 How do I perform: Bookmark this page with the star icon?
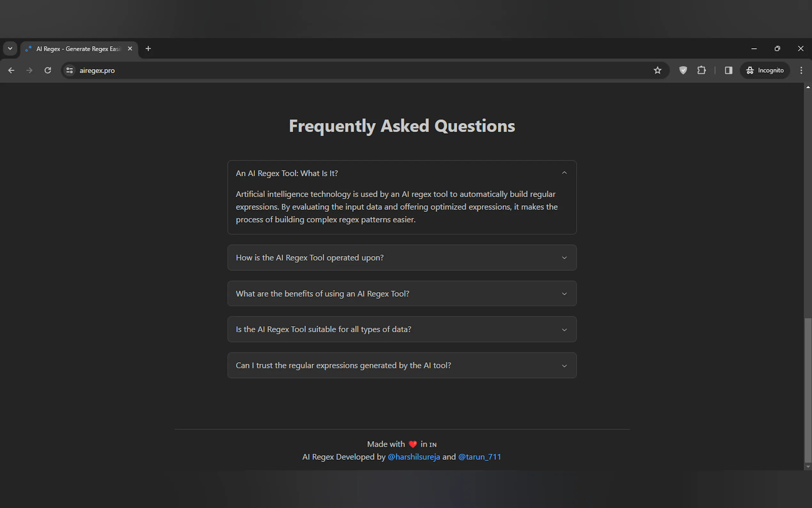657,70
